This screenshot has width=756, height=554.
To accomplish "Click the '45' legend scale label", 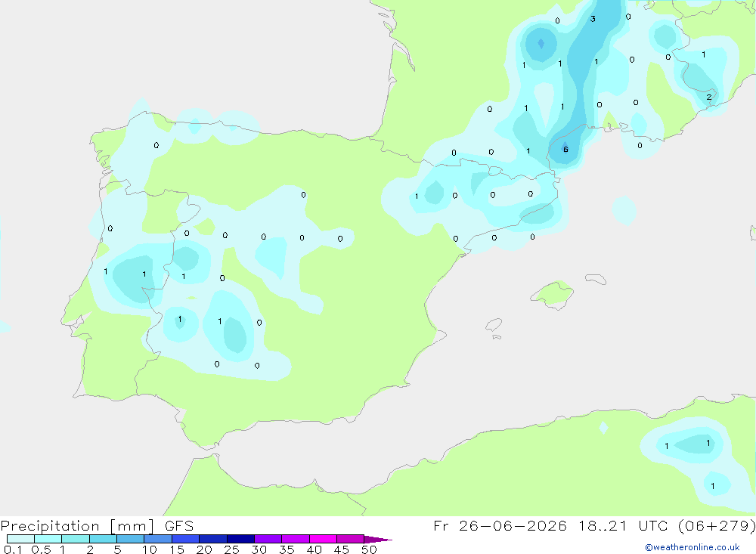I will click(342, 549).
